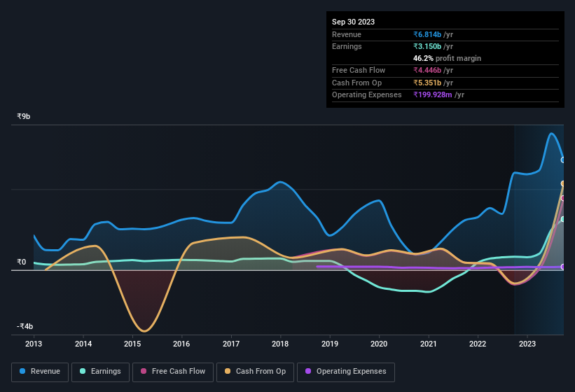Select the 2023 year label
This screenshot has width=575, height=392.
pos(527,344)
